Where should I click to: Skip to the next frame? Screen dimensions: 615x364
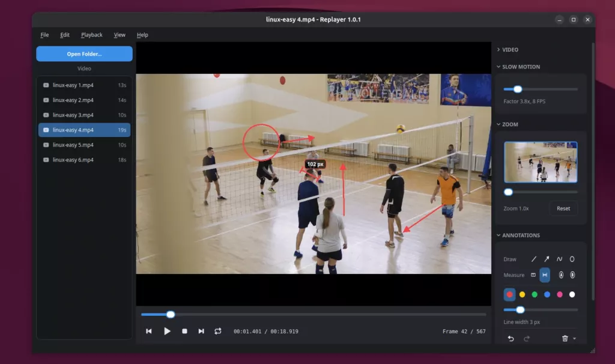pos(201,331)
